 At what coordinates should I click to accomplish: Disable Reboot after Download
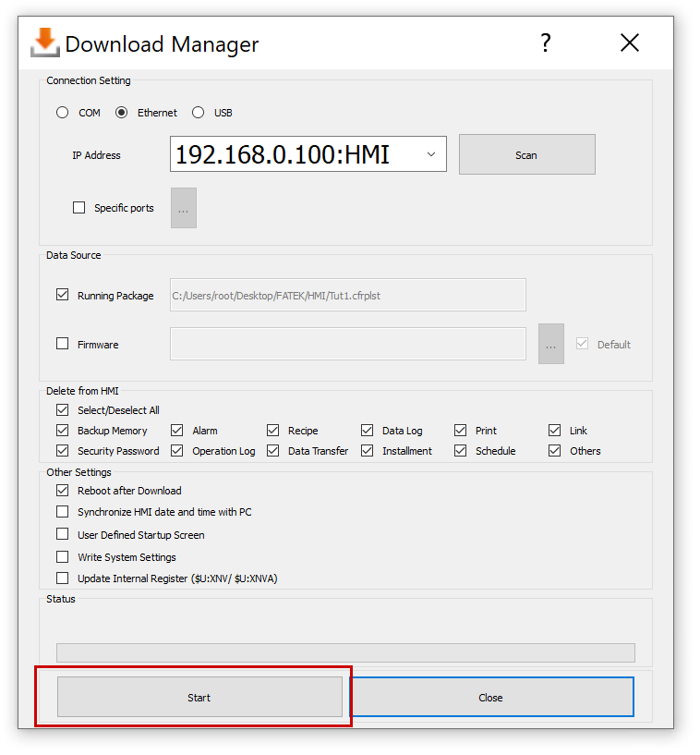tap(63, 491)
